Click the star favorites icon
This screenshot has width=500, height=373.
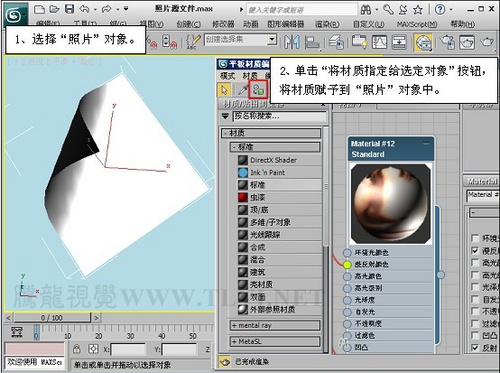pyautogui.click(x=418, y=10)
